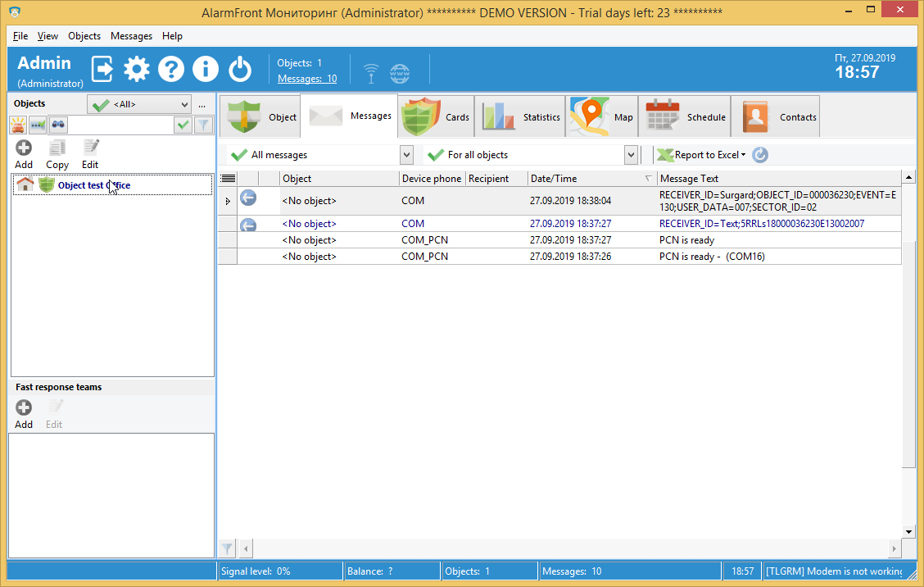924x587 pixels.
Task: Open the Objects menu
Action: [84, 36]
